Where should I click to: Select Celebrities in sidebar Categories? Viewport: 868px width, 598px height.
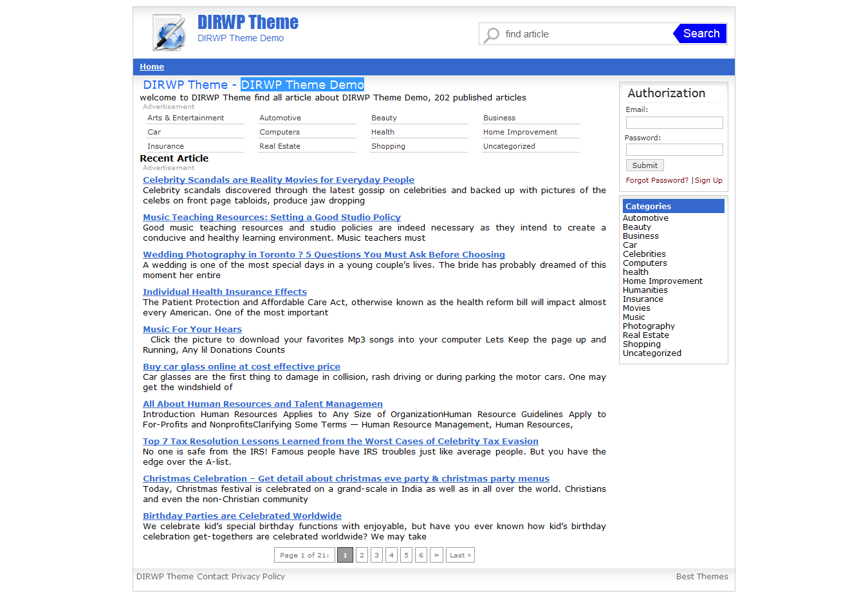(644, 254)
